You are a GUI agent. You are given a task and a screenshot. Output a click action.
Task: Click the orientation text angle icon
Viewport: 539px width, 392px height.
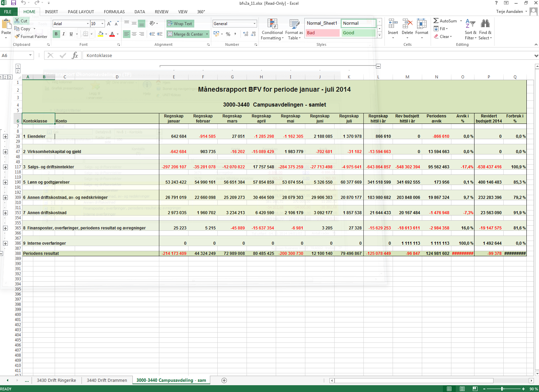click(x=152, y=23)
